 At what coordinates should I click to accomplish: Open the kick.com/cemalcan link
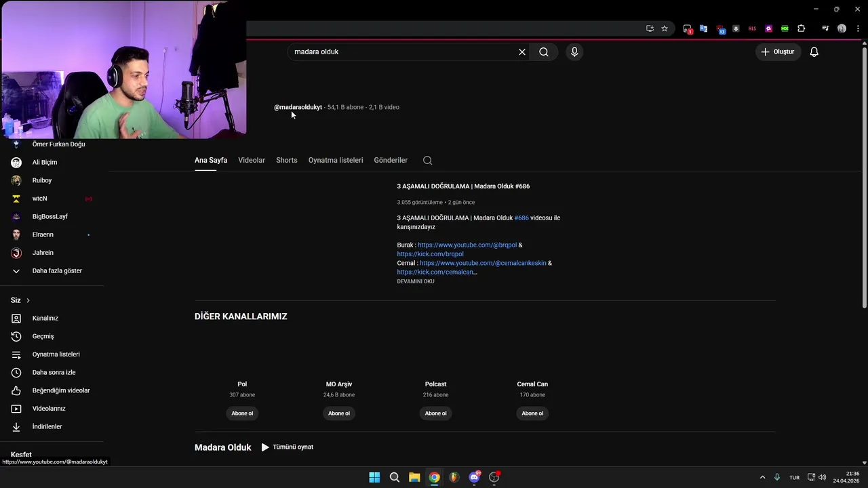click(435, 272)
